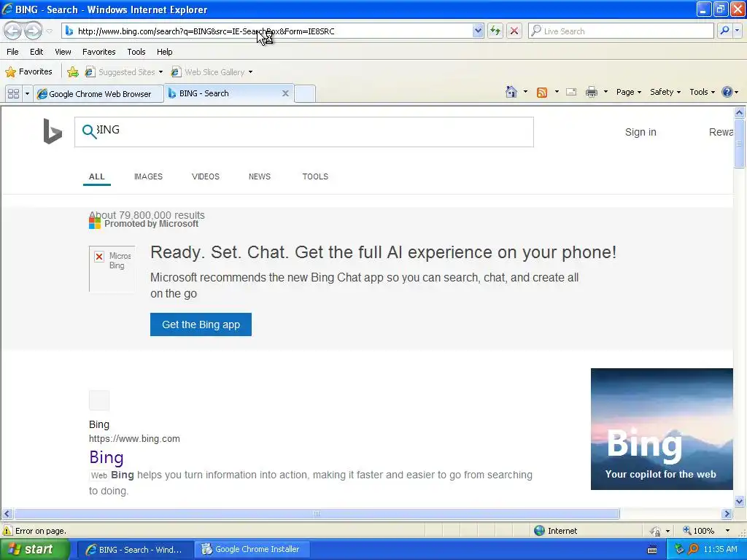
Task: Click the Live Search magnifier button
Action: (724, 31)
